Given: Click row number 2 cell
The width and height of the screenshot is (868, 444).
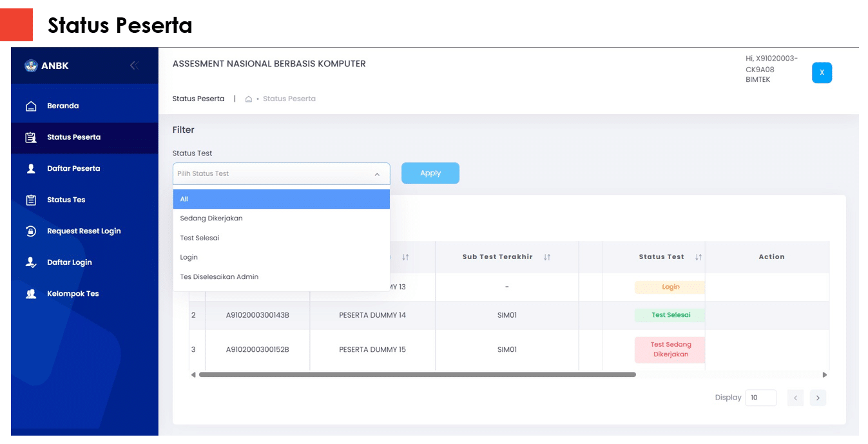Looking at the screenshot, I should 193,316.
